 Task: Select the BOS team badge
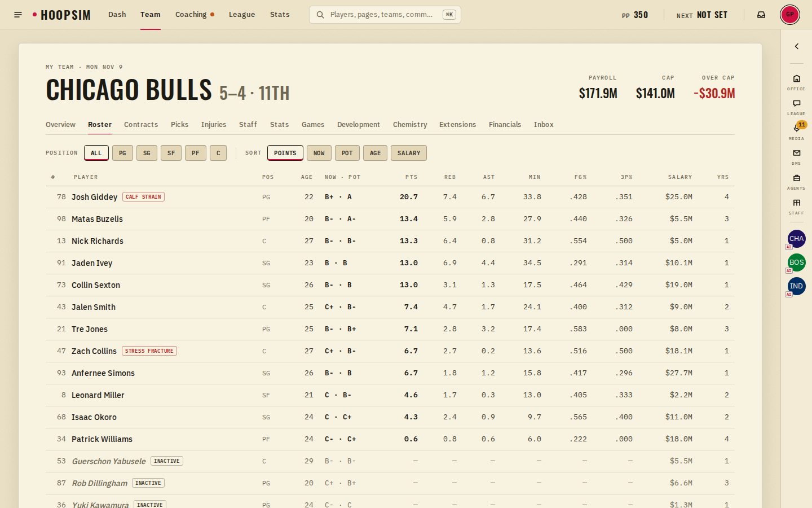click(x=796, y=262)
